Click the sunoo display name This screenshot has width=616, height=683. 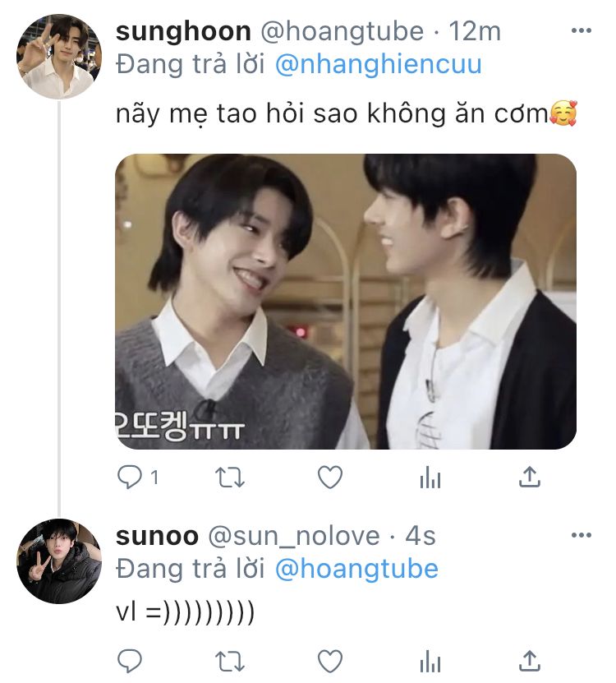(x=157, y=537)
